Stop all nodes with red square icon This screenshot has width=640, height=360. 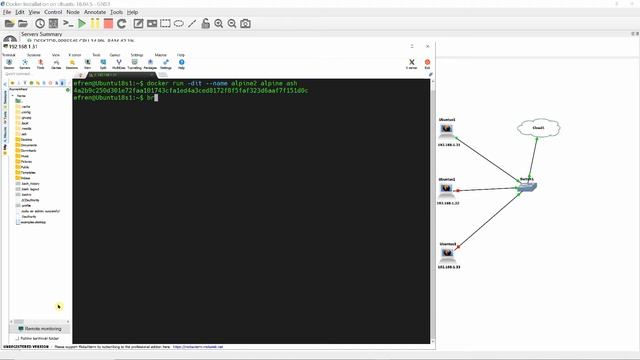[x=108, y=24]
